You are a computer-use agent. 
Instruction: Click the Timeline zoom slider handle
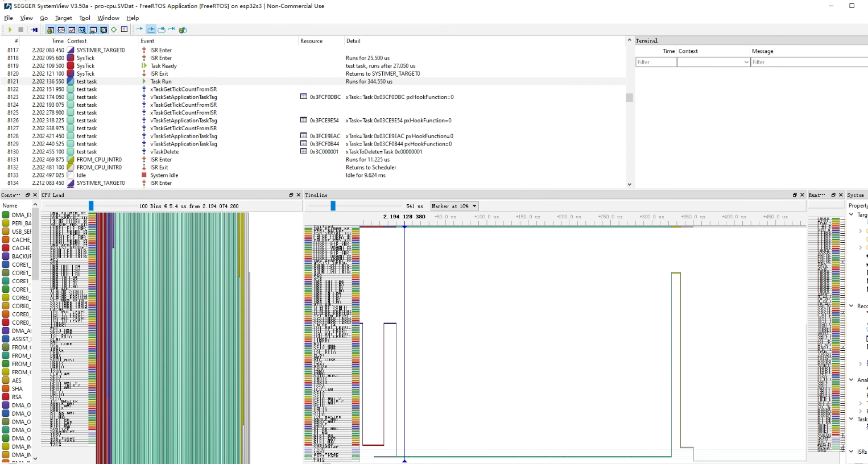coord(333,206)
